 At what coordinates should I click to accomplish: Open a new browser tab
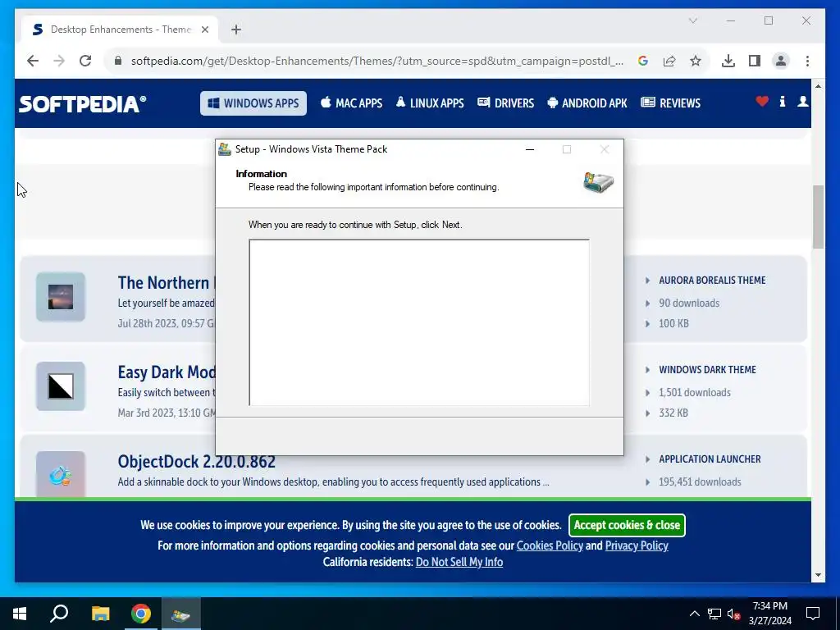point(236,30)
